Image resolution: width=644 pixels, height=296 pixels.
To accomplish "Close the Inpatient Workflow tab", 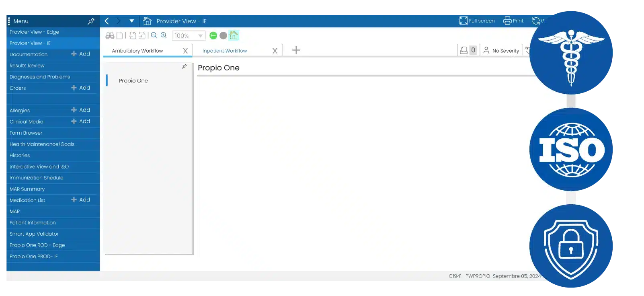I will (275, 51).
